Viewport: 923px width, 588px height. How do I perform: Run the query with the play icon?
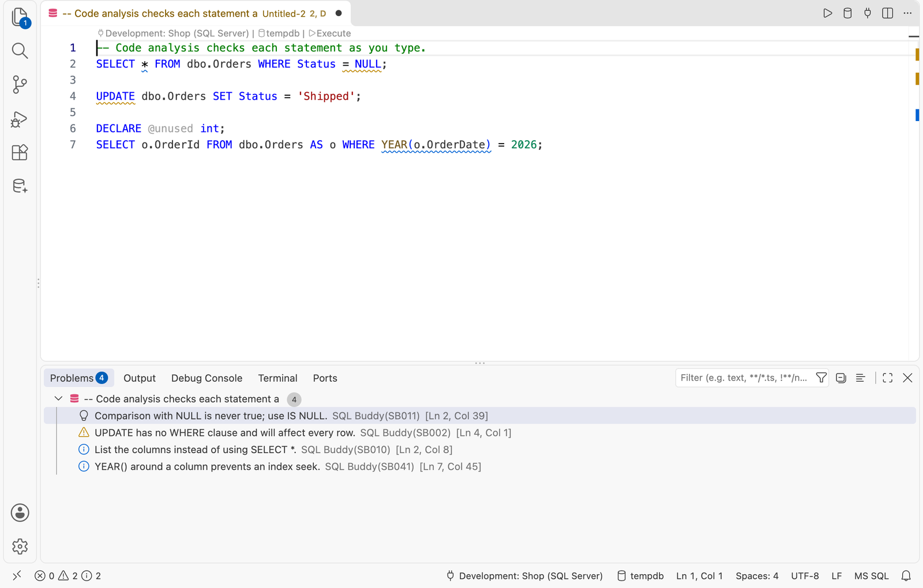(x=828, y=13)
